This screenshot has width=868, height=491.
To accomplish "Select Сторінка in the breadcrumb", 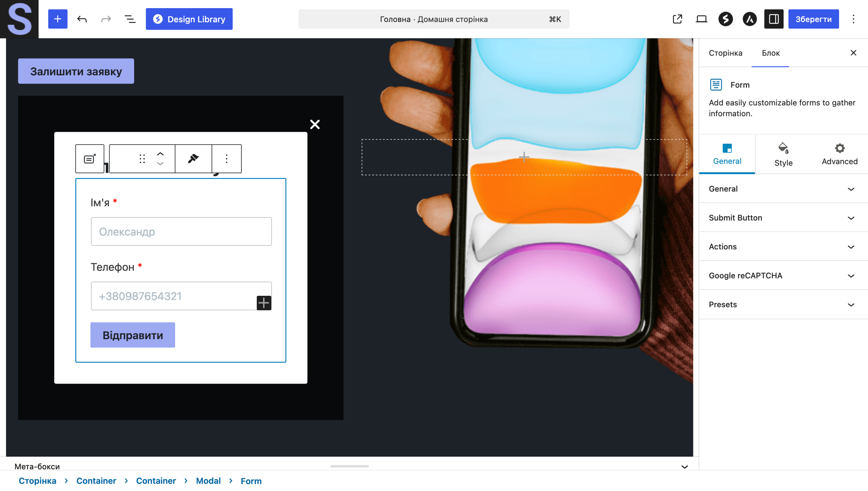I will (37, 480).
